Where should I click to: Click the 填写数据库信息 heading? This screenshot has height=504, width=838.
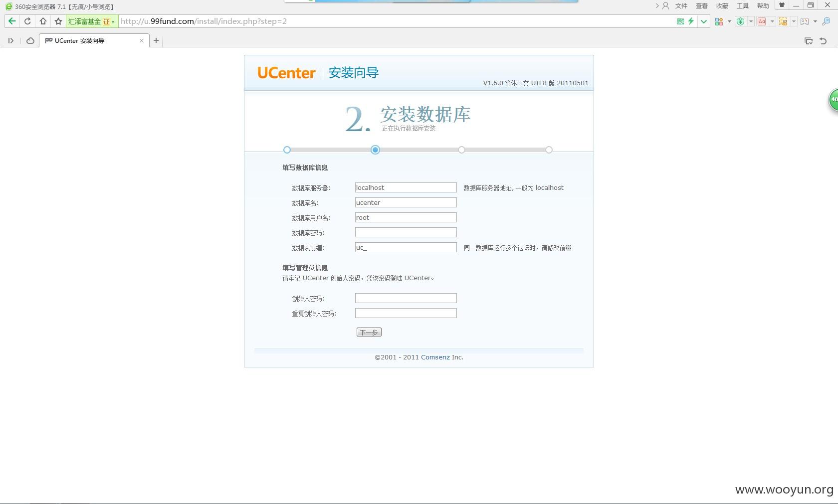(x=305, y=168)
